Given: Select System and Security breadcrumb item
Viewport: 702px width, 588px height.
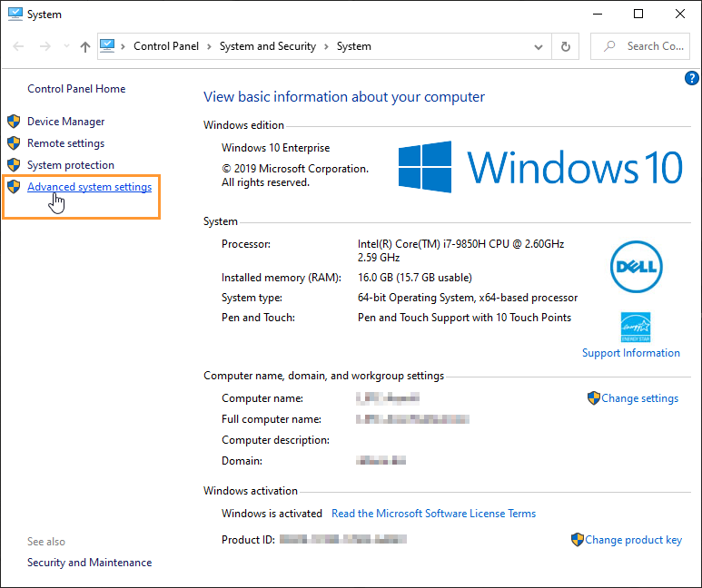Looking at the screenshot, I should tap(267, 46).
